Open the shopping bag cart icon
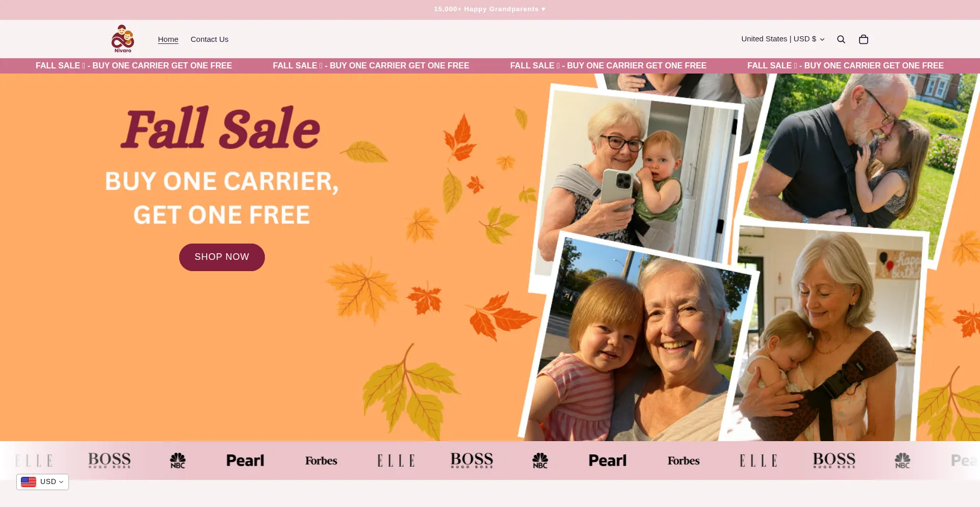This screenshot has width=980, height=507. (864, 39)
